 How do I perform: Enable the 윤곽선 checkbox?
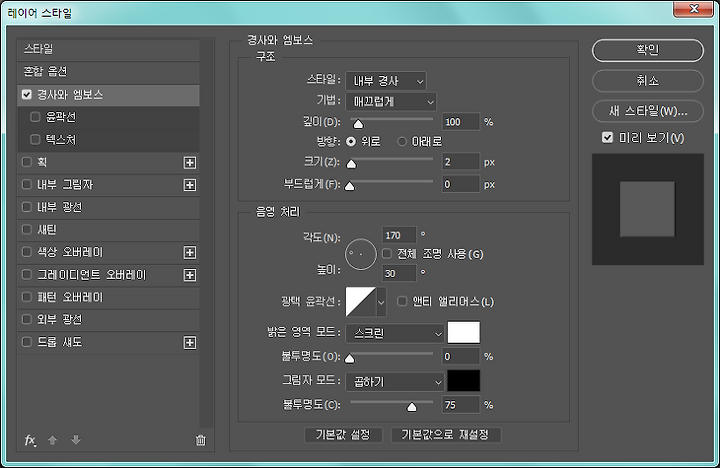click(x=35, y=117)
